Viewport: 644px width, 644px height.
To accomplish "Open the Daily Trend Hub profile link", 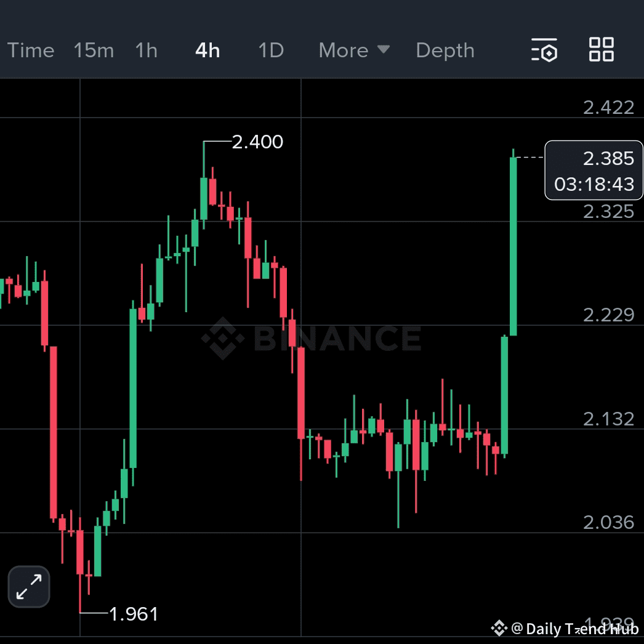I will 573,629.
